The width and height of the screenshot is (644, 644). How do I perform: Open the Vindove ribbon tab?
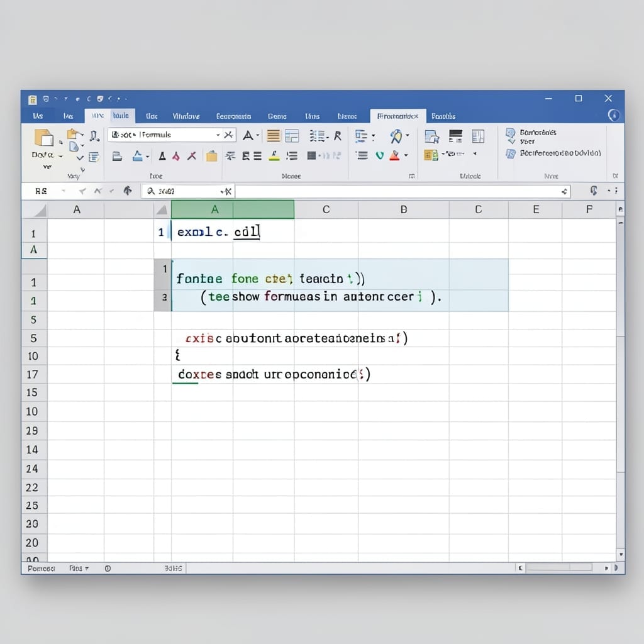(x=186, y=116)
